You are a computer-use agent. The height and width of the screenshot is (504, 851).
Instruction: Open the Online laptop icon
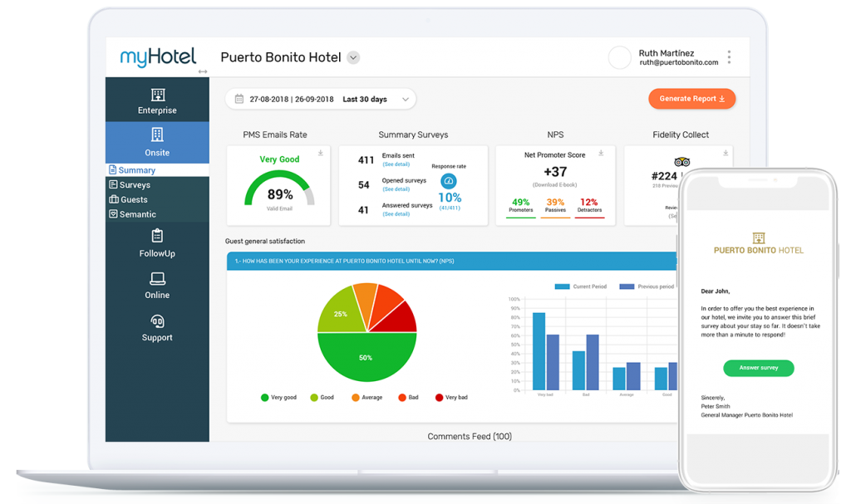pos(157,279)
